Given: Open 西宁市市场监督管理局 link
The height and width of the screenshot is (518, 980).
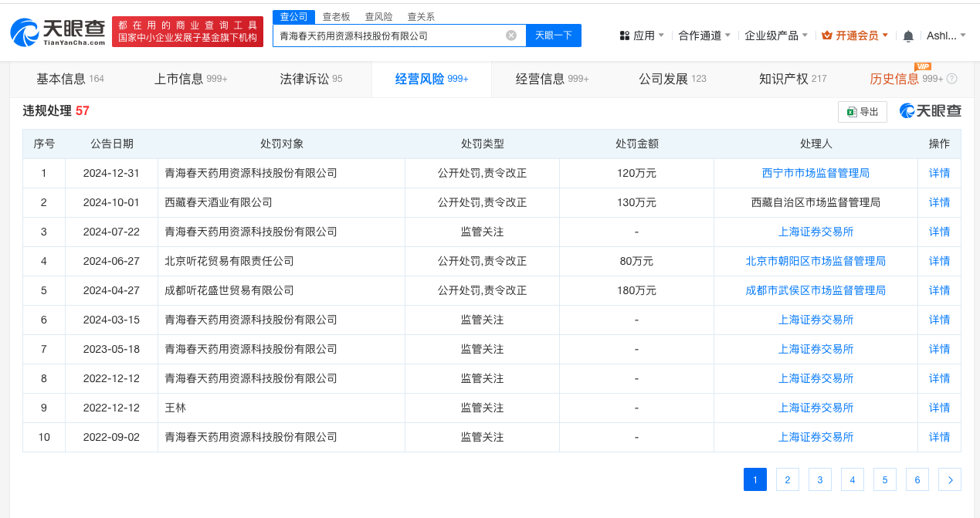Looking at the screenshot, I should (816, 173).
